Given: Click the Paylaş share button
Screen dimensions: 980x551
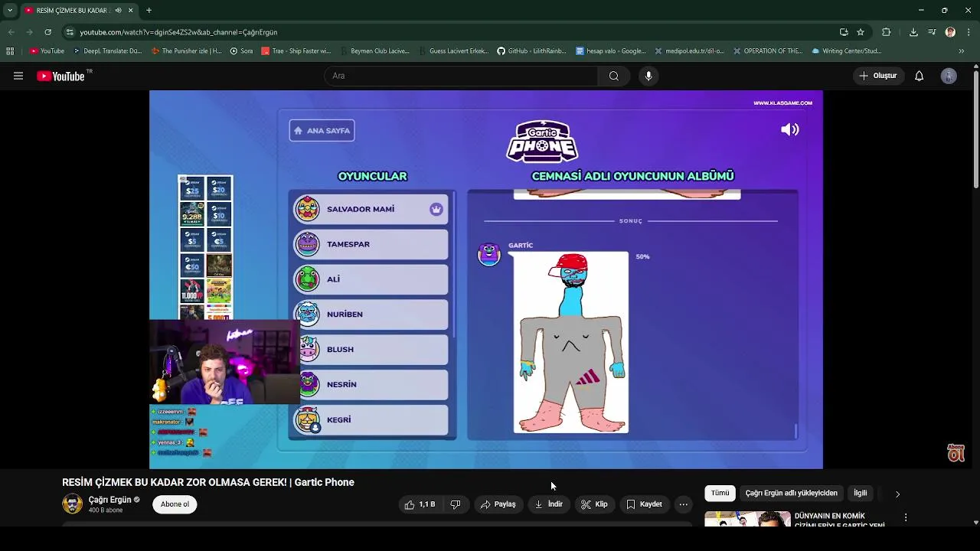Looking at the screenshot, I should 498,504.
